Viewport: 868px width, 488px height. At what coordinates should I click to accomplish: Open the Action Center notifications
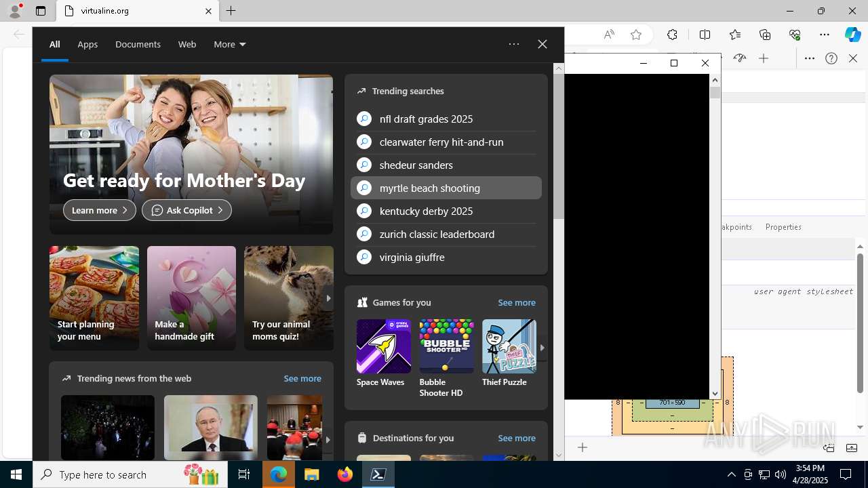(846, 474)
